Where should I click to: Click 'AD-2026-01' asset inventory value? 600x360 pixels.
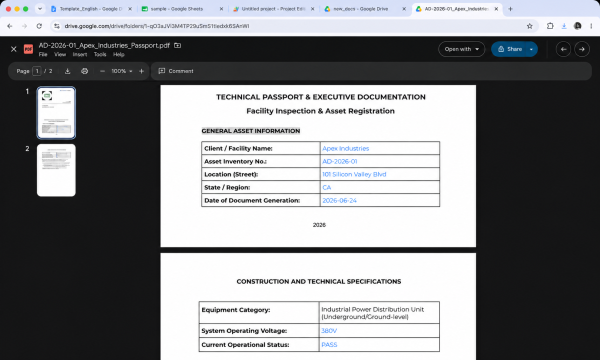click(x=340, y=161)
